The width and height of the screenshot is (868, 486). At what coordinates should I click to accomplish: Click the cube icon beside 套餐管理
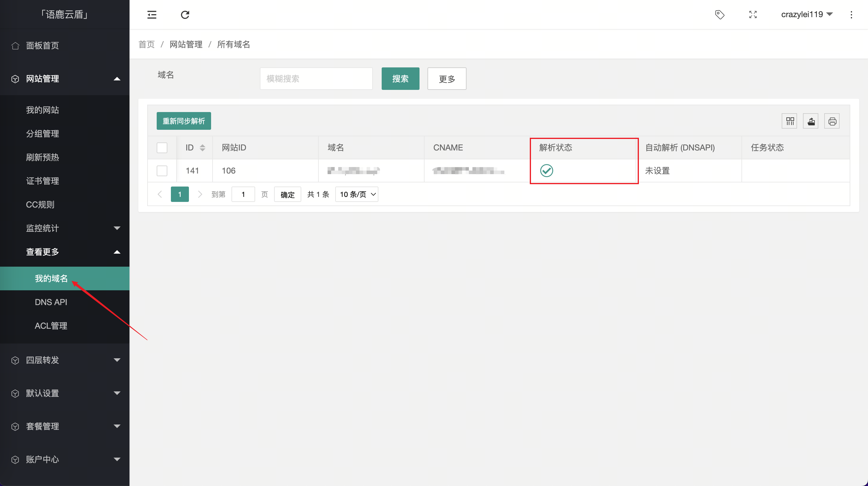coord(15,426)
